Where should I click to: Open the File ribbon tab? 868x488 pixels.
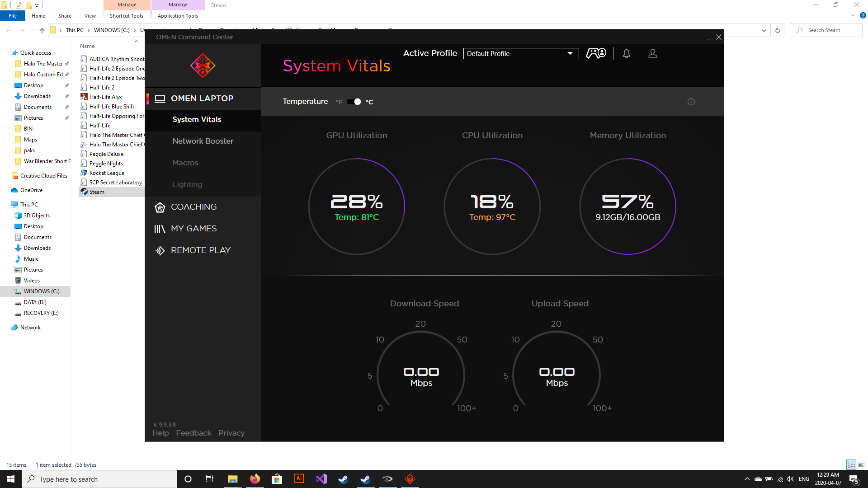coord(13,16)
